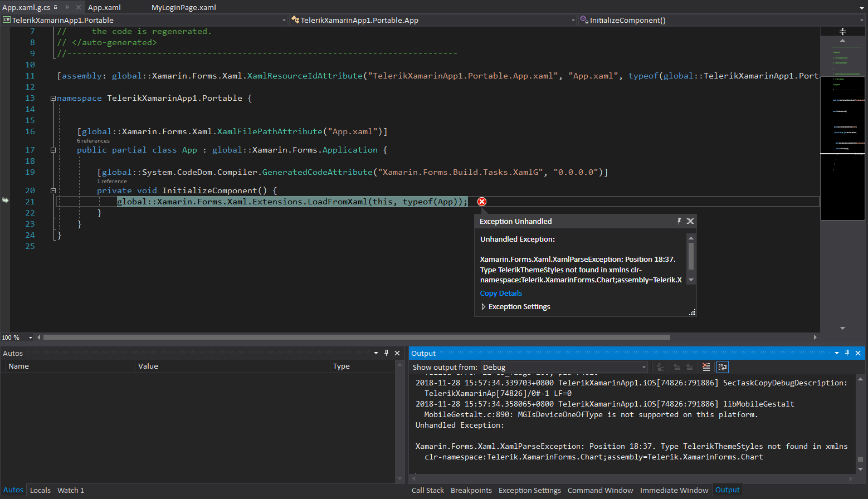868x499 pixels.
Task: Expand the Exception Settings section
Action: (x=483, y=307)
